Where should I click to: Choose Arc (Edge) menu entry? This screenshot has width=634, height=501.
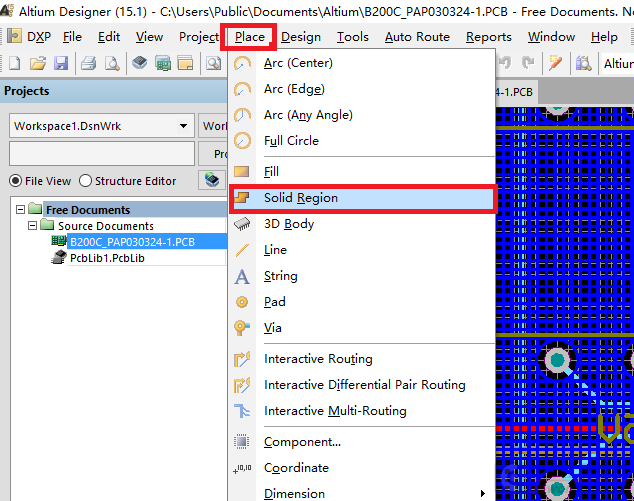(362, 89)
